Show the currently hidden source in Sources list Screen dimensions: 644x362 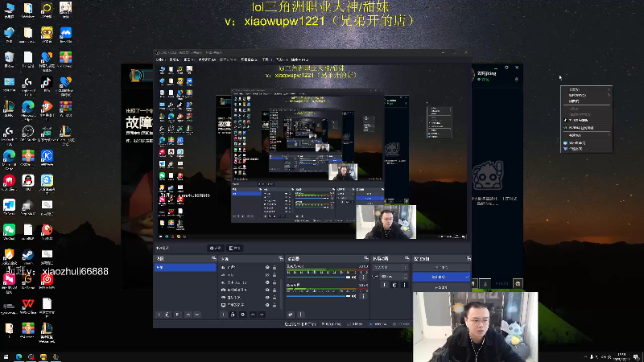coord(267,274)
